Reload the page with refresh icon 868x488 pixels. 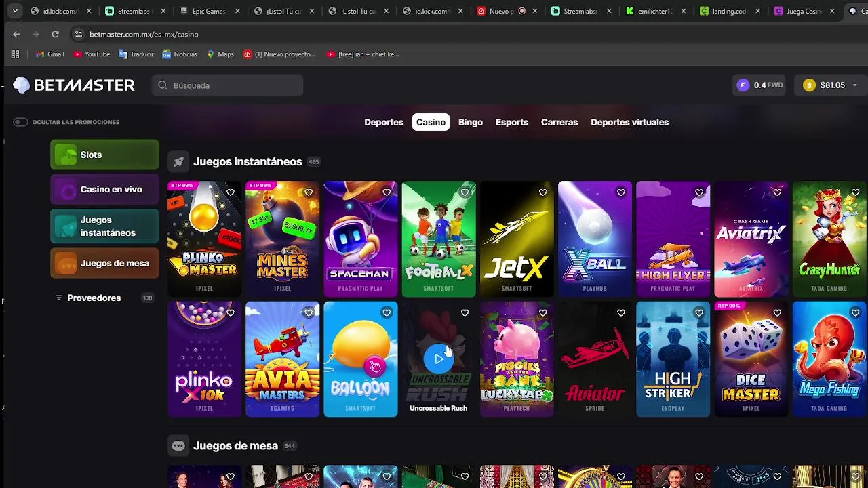pyautogui.click(x=55, y=34)
